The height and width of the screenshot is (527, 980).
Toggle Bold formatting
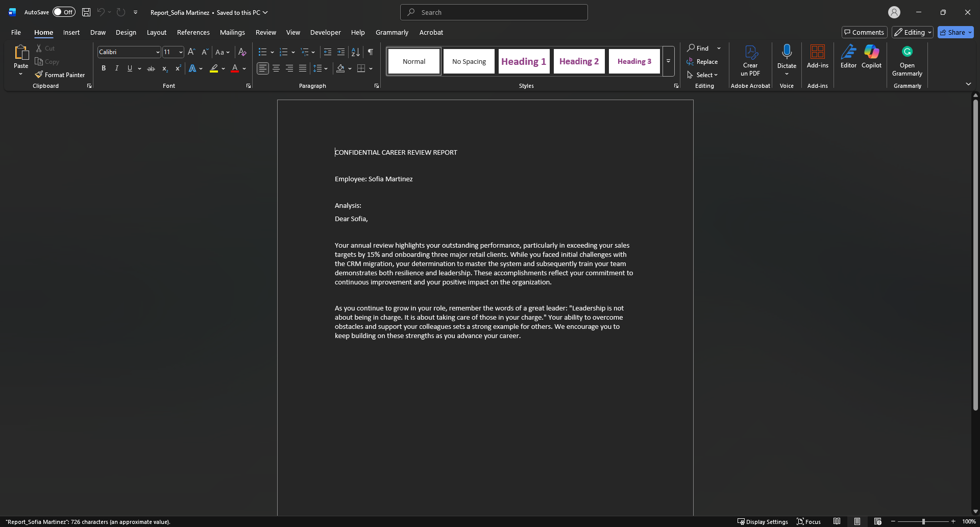104,68
